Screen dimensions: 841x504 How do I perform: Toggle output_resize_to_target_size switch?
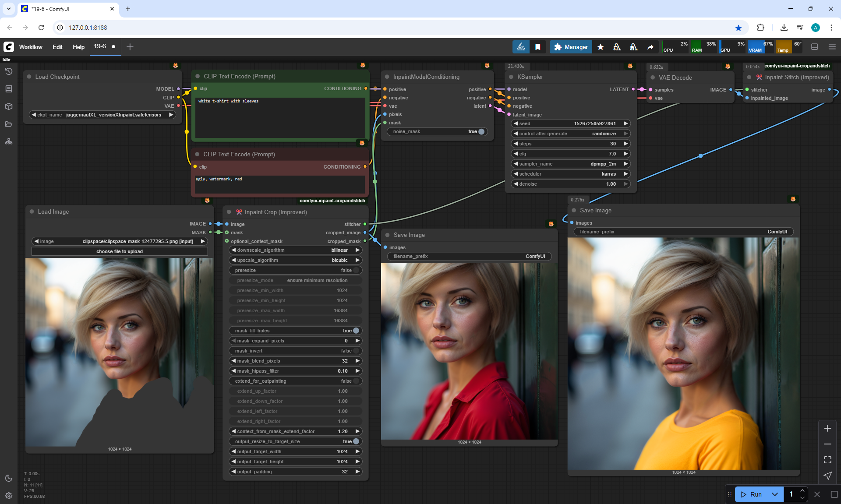pyautogui.click(x=356, y=441)
